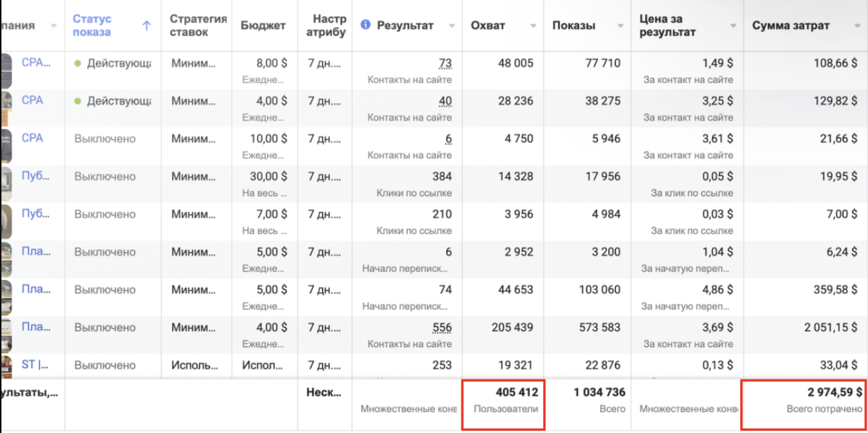The width and height of the screenshot is (868, 433).
Task: Click the total reach cell 405 412
Action: pos(504,401)
